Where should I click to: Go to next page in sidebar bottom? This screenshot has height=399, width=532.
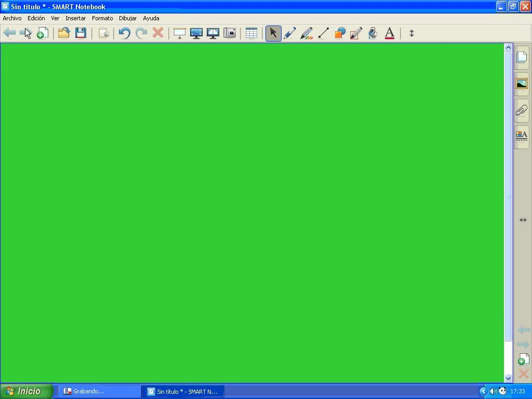click(524, 345)
